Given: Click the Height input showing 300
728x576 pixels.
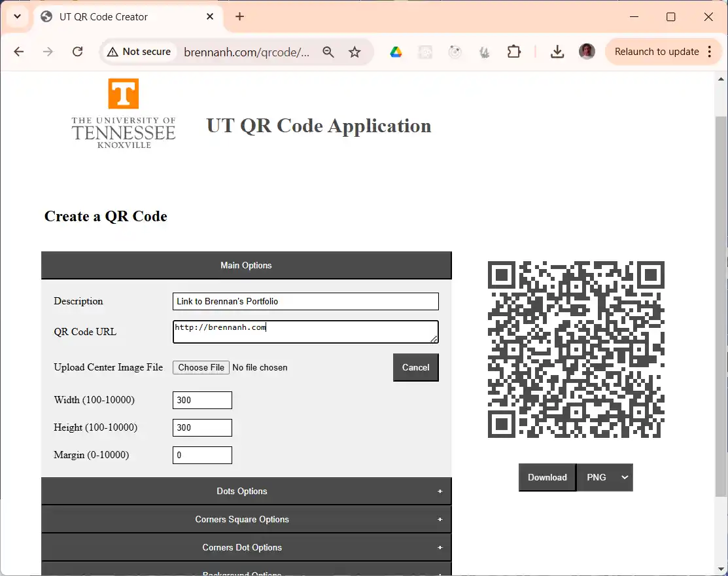Looking at the screenshot, I should [202, 427].
